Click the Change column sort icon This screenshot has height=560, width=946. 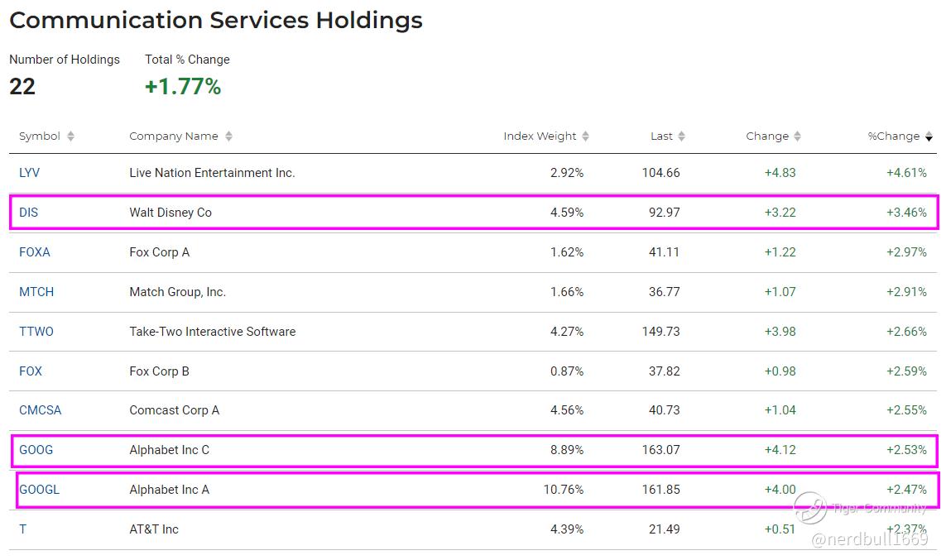click(x=798, y=136)
